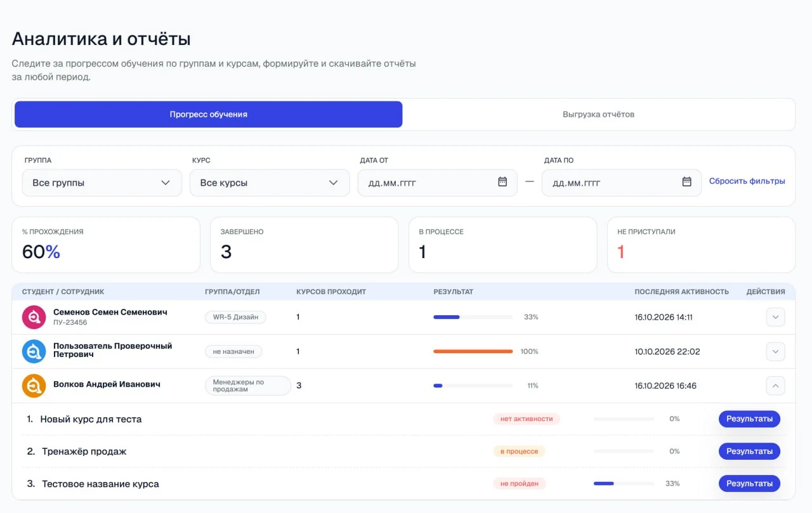Click the ID ПУ-23456 under Семенов
The height and width of the screenshot is (513, 812).
(70, 323)
